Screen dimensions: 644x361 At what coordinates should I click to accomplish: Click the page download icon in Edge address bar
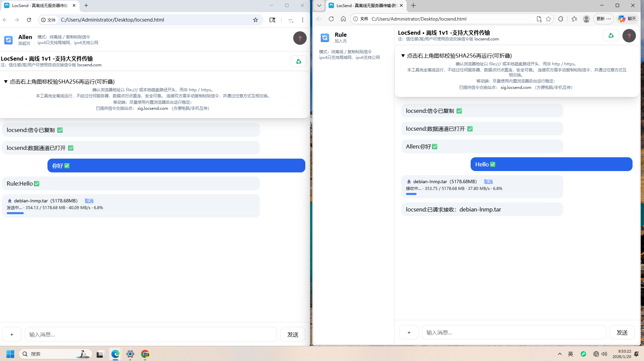tap(539, 19)
